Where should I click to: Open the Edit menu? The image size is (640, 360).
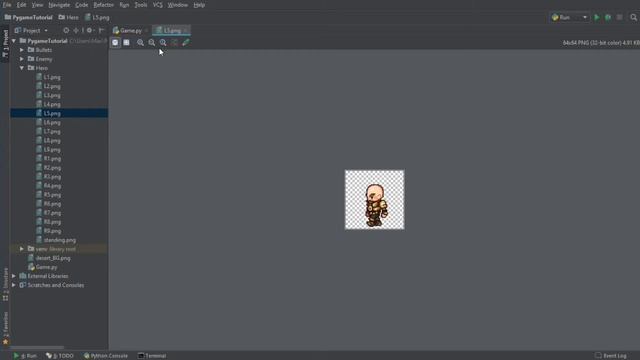click(x=21, y=5)
